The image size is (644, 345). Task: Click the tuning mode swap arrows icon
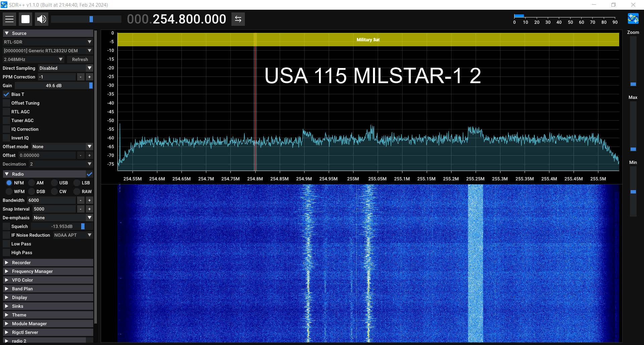[x=238, y=19]
